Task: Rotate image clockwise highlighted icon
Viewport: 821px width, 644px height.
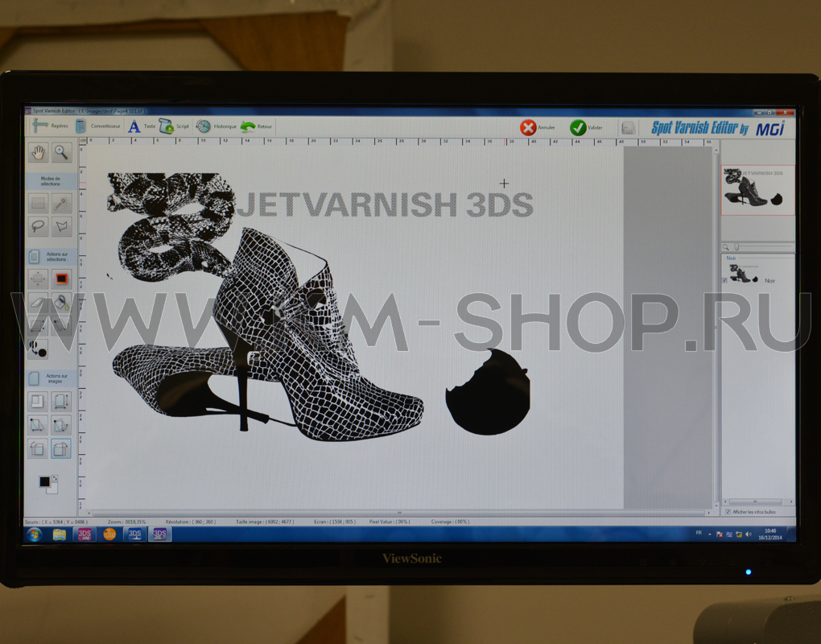Action: coord(61,448)
